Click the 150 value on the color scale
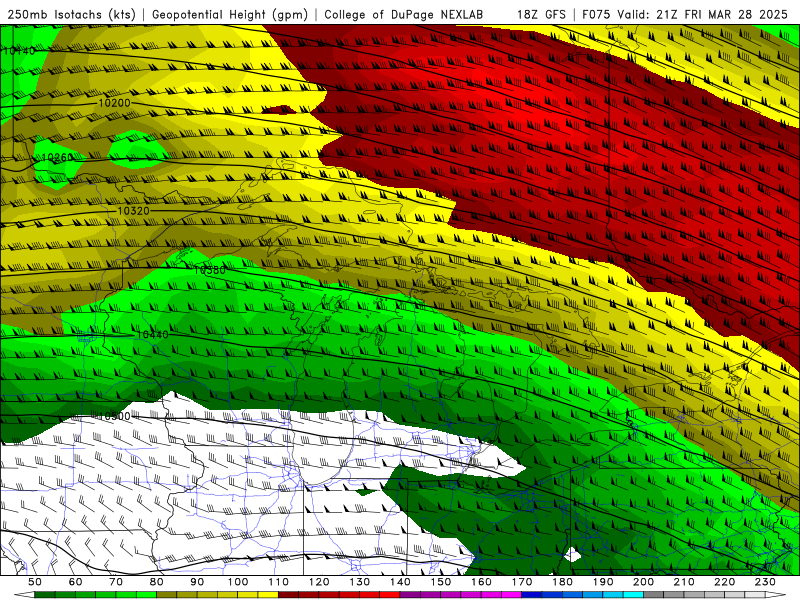This screenshot has height=600, width=800. pyautogui.click(x=441, y=582)
